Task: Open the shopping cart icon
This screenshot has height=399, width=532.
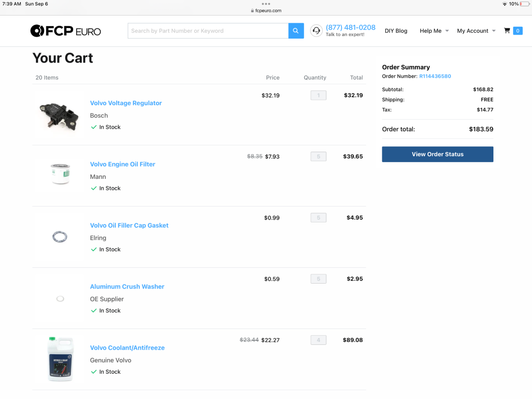Action: pos(507,31)
